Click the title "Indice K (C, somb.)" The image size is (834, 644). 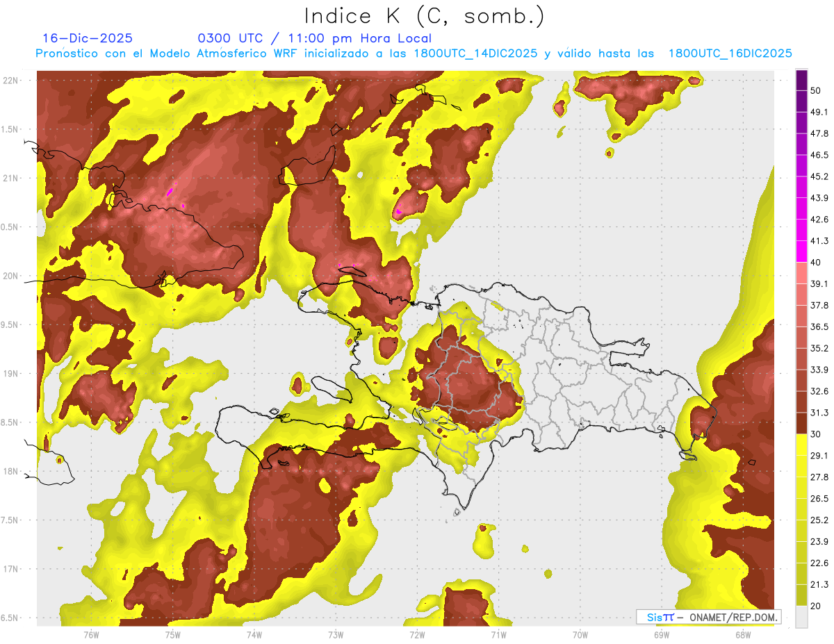(x=424, y=15)
